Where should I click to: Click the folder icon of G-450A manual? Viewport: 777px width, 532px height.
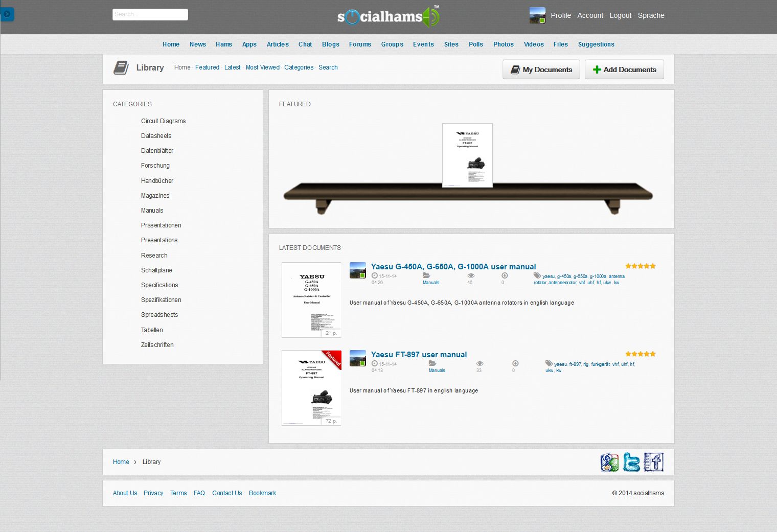pyautogui.click(x=426, y=275)
